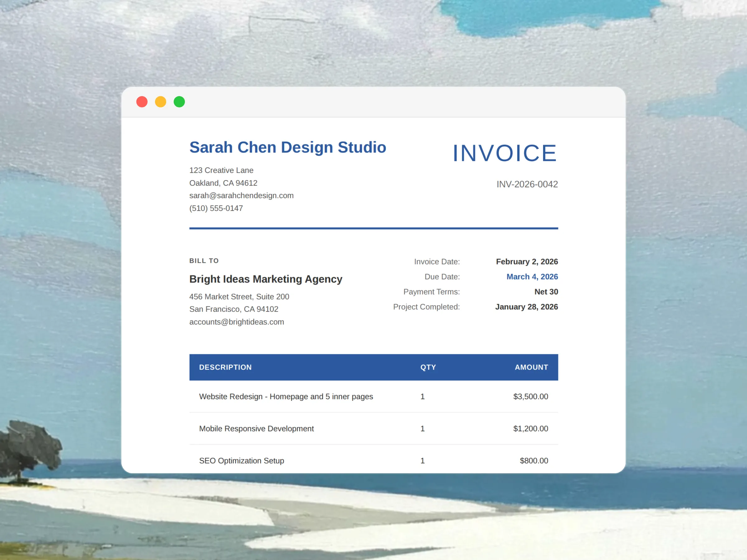The width and height of the screenshot is (747, 560).
Task: Click the Bright Ideas Marketing Agency name
Action: (265, 279)
